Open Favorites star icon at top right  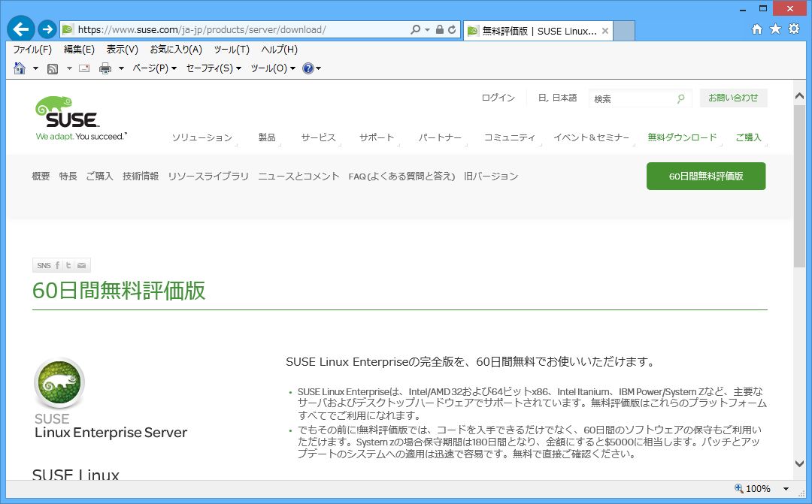coord(775,29)
